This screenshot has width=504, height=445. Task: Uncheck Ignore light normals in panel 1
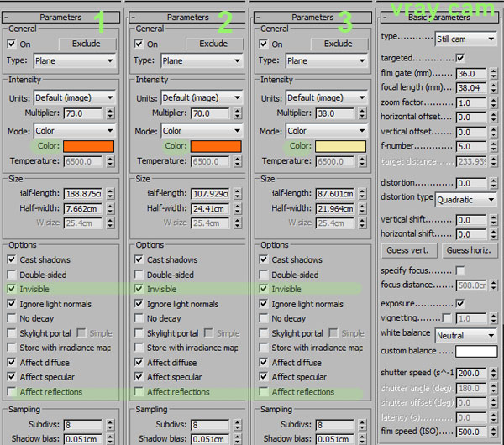pyautogui.click(x=12, y=304)
